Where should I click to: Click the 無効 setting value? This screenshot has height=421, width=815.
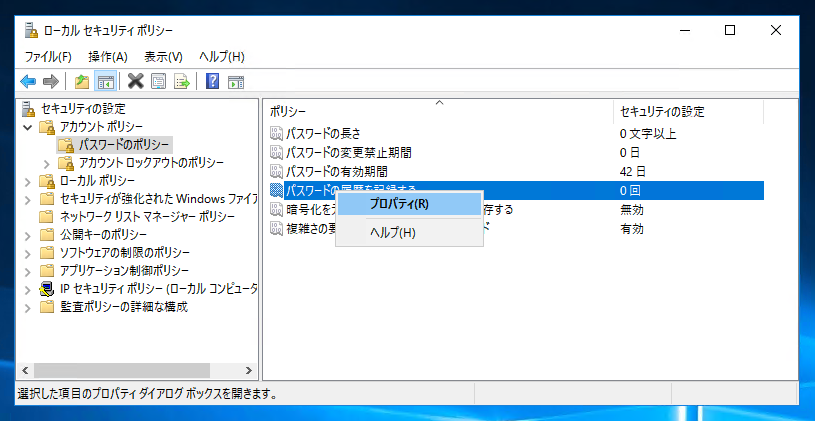point(632,210)
